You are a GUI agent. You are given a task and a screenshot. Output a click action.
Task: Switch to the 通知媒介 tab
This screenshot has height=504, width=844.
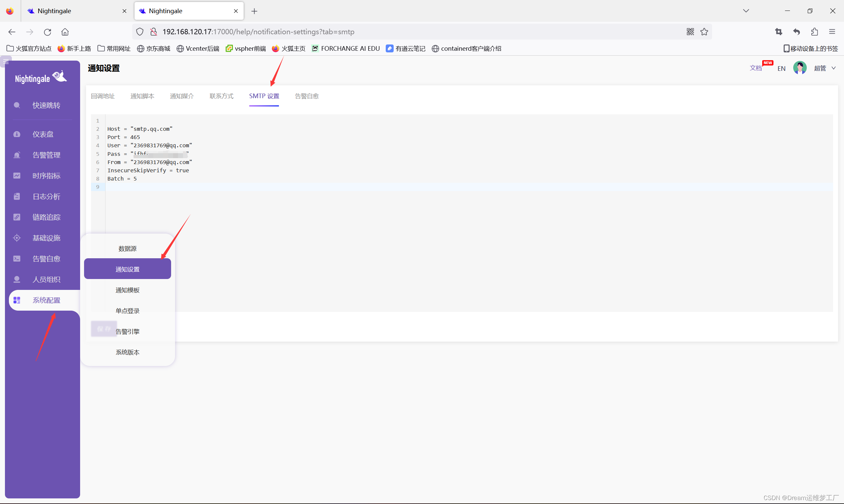pos(182,96)
